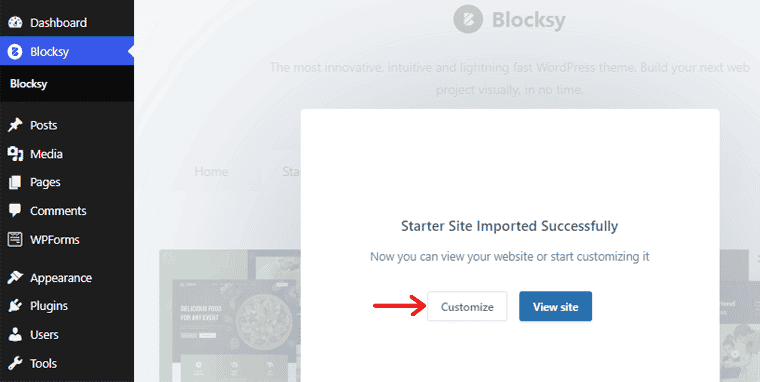Click the Pages icon in sidebar

pos(15,182)
